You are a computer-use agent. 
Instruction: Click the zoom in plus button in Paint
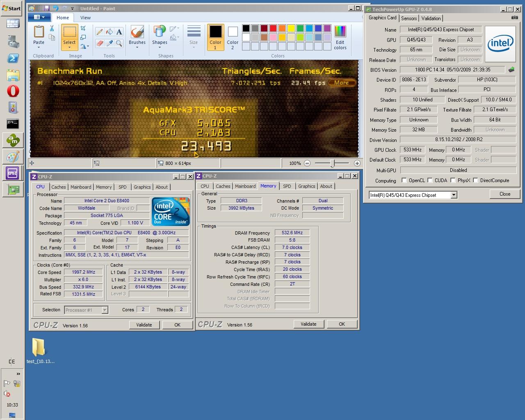tap(357, 163)
